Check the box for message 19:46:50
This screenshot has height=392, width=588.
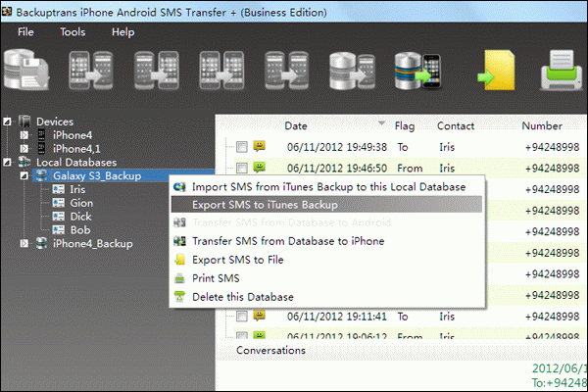[x=242, y=168]
